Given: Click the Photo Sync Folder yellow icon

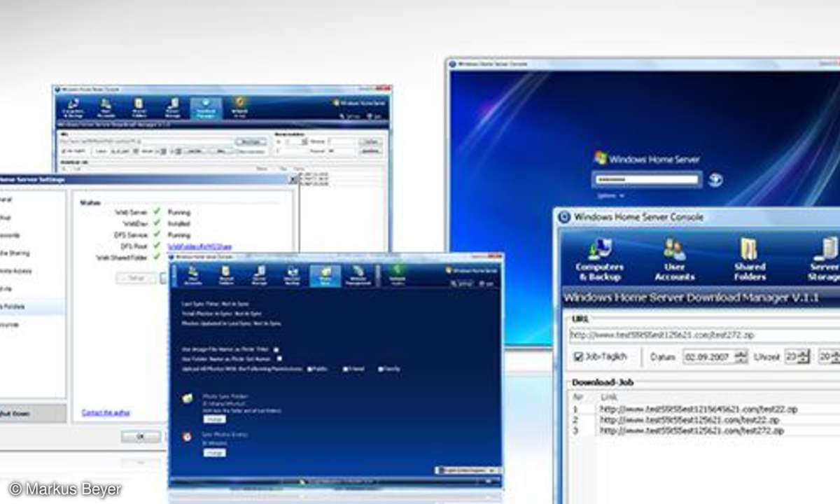Looking at the screenshot, I should [188, 398].
